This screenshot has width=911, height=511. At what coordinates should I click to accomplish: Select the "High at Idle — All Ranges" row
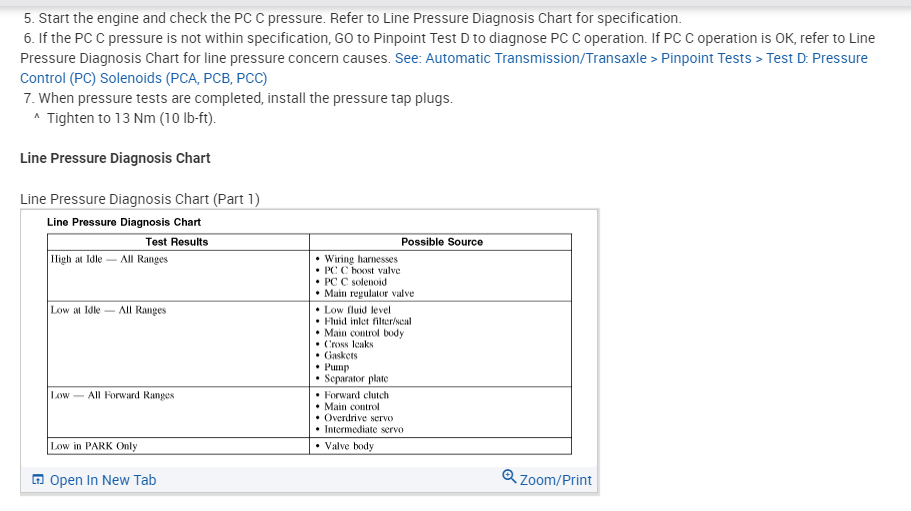coord(109,259)
